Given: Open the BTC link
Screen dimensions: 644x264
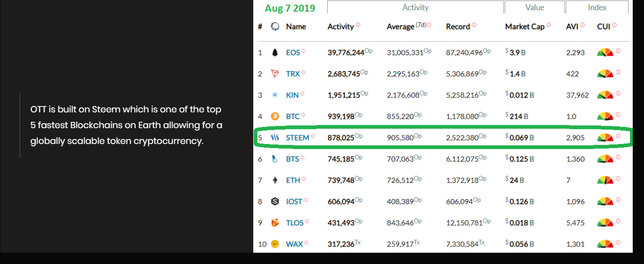Looking at the screenshot, I should [x=293, y=116].
